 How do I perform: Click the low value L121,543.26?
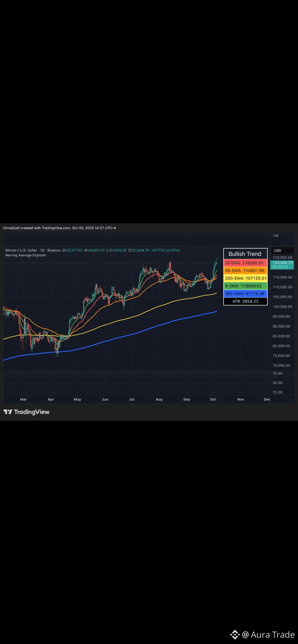116,250
